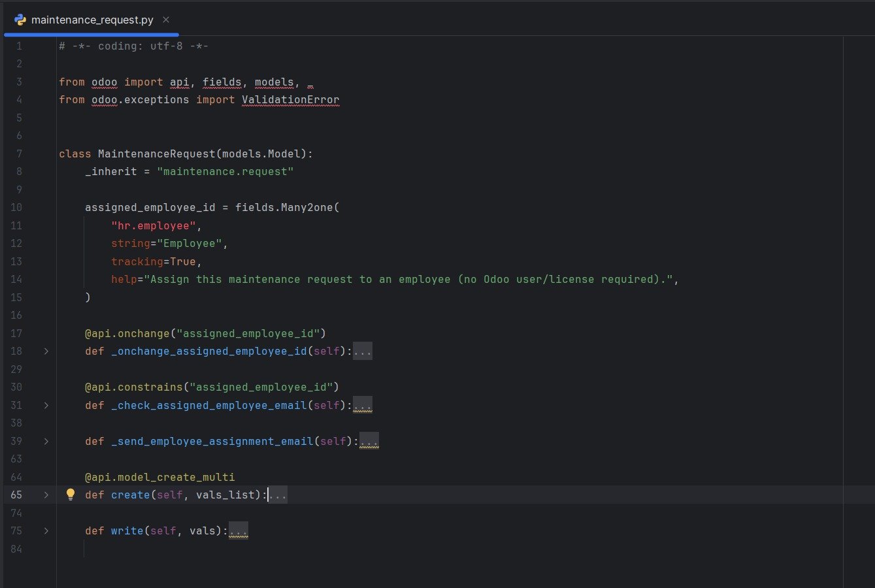
Task: Click the collapsed ellipsis after the write method
Action: [239, 531]
